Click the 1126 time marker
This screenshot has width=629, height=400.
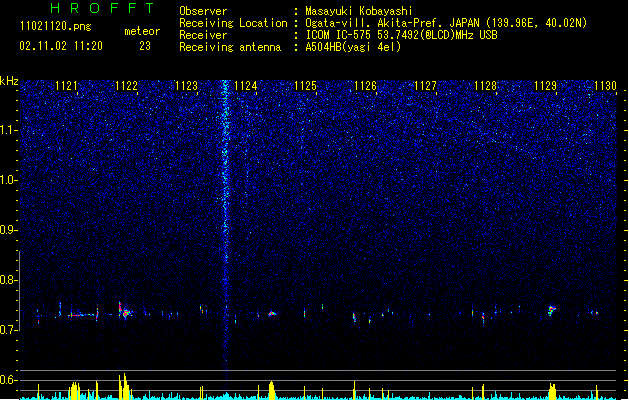[365, 86]
